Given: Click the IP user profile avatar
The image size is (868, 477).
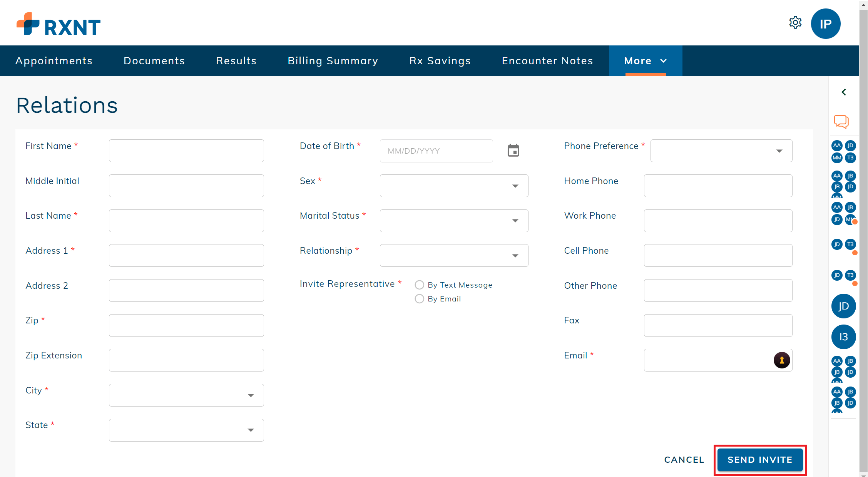Looking at the screenshot, I should (x=825, y=24).
